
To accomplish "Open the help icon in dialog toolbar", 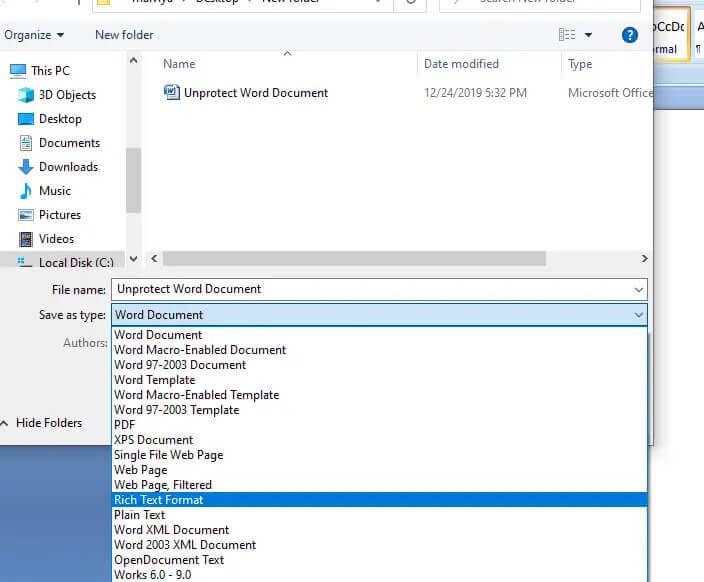I will 630,35.
